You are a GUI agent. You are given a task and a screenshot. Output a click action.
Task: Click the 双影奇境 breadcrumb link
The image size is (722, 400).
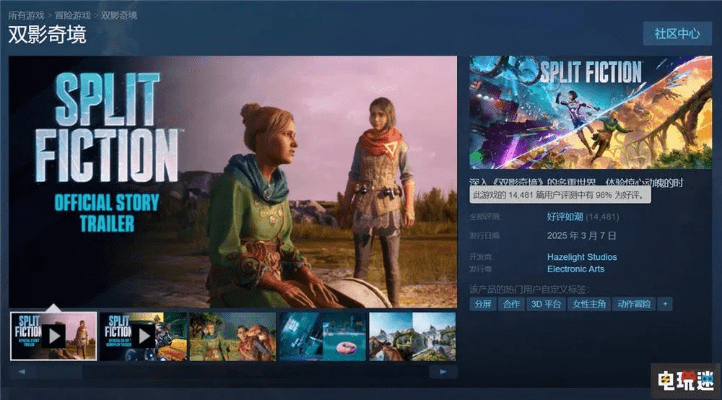(x=121, y=16)
